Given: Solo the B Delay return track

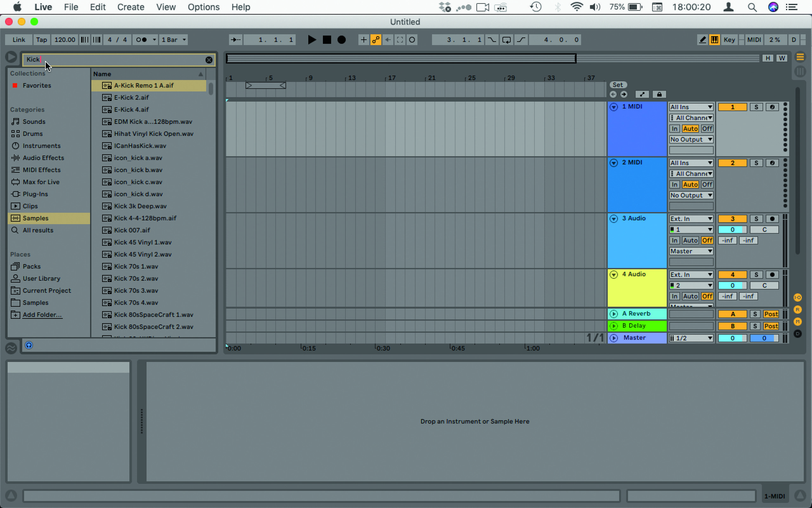Looking at the screenshot, I should tap(755, 326).
